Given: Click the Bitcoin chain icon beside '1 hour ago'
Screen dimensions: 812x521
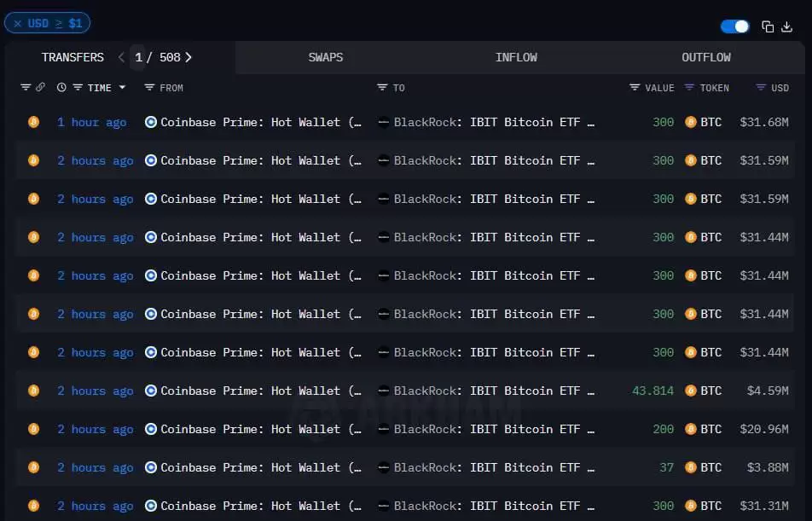Looking at the screenshot, I should coord(33,122).
